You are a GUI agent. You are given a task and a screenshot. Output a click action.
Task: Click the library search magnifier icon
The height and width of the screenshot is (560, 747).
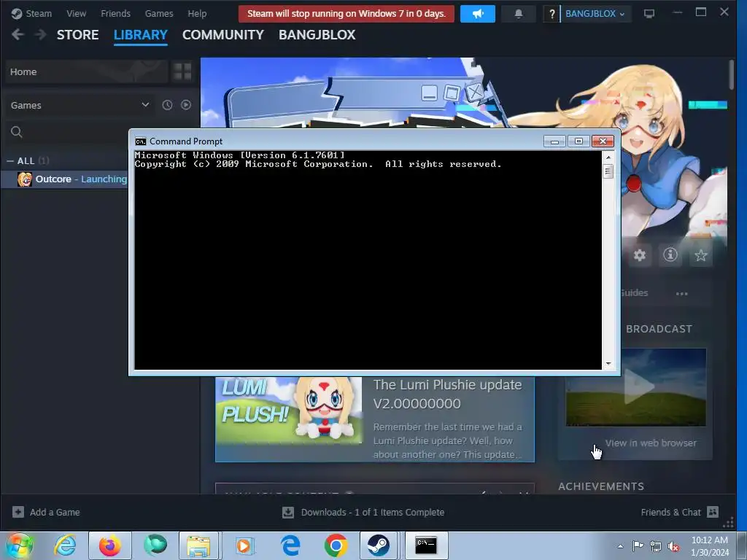tap(17, 132)
